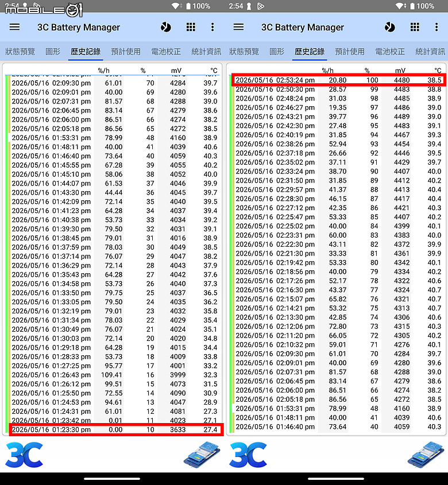Viewport: 448px width, 485px height.
Task: Select the 01:27:25 pm record with 95.77
Action: click(114, 366)
